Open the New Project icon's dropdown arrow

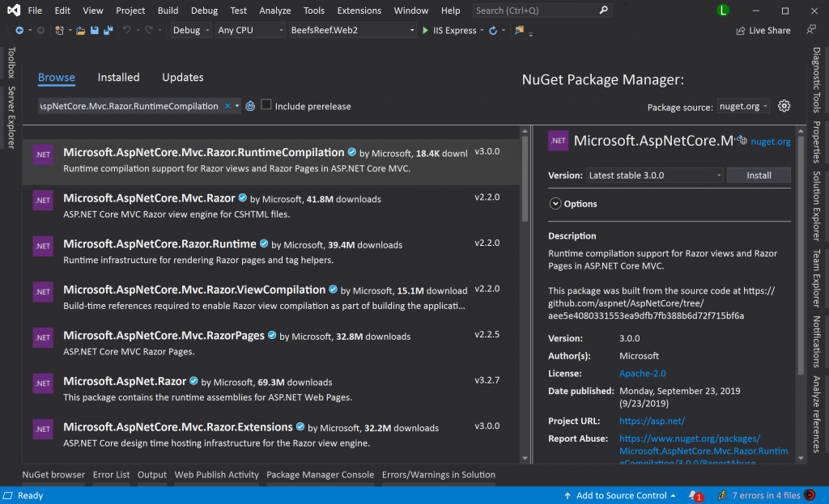[x=70, y=31]
